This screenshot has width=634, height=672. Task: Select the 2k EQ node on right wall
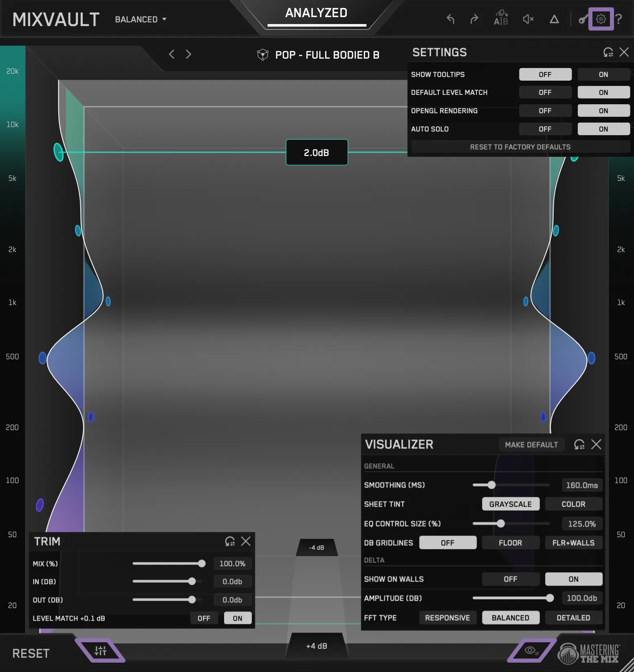tap(556, 231)
